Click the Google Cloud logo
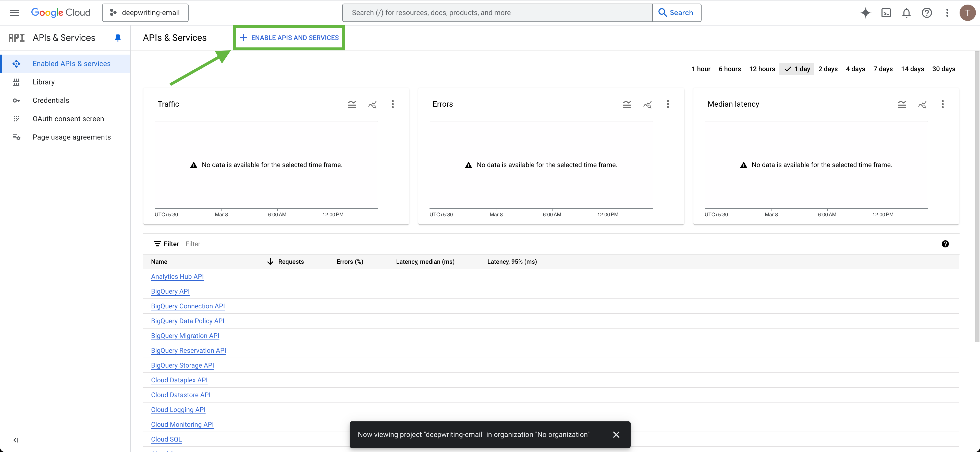 tap(60, 12)
